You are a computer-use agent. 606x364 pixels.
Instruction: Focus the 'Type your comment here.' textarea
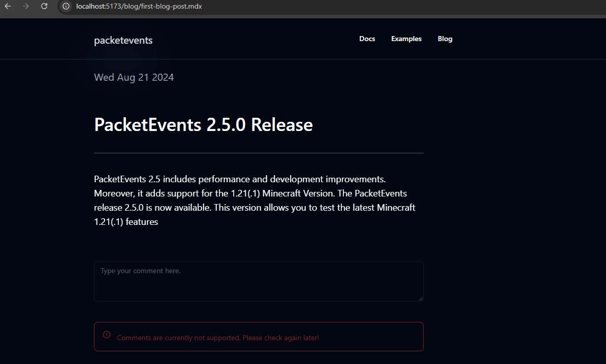(259, 281)
